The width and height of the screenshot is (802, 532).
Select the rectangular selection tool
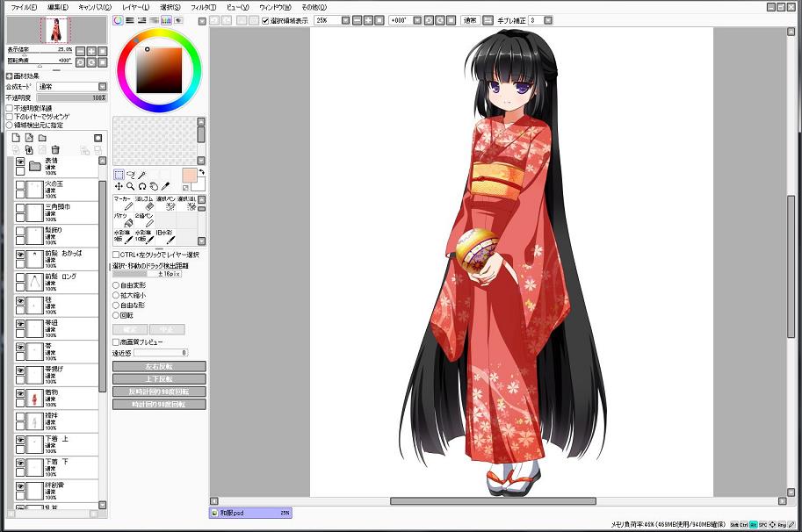(119, 175)
